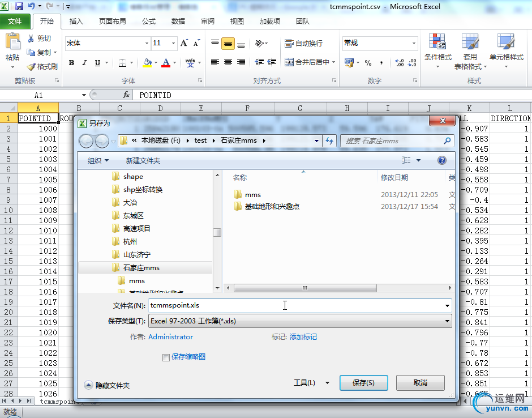Click the text orientation icon
Viewport: 532px width, 418px height.
259,44
